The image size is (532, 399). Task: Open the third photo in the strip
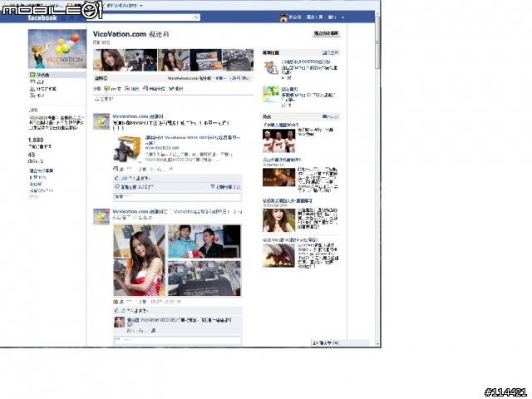point(174,60)
